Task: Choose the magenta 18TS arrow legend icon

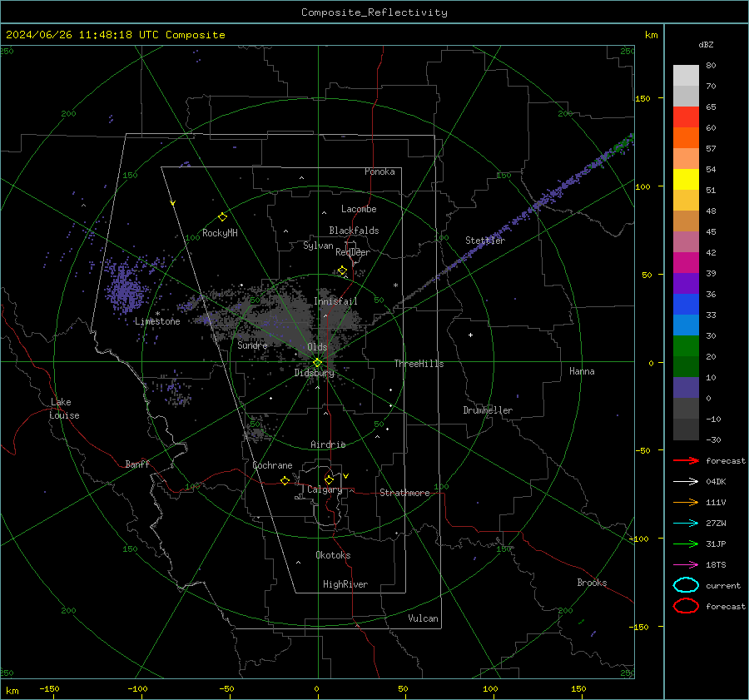Action: (686, 564)
